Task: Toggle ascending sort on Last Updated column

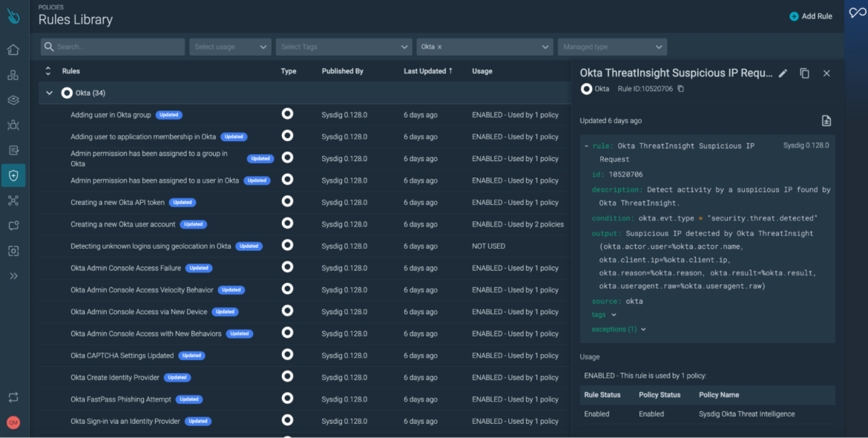Action: tap(428, 71)
